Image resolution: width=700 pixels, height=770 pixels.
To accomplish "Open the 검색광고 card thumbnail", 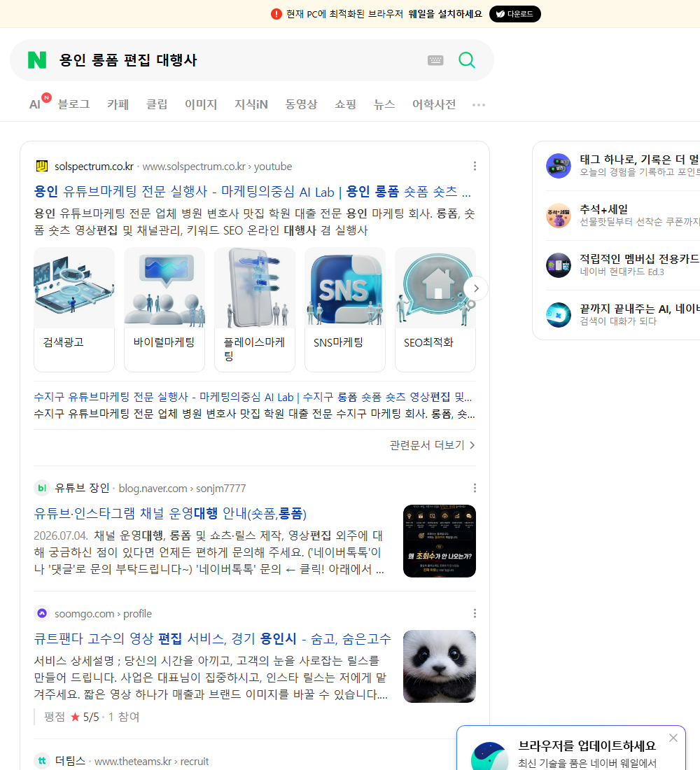I will tap(74, 288).
